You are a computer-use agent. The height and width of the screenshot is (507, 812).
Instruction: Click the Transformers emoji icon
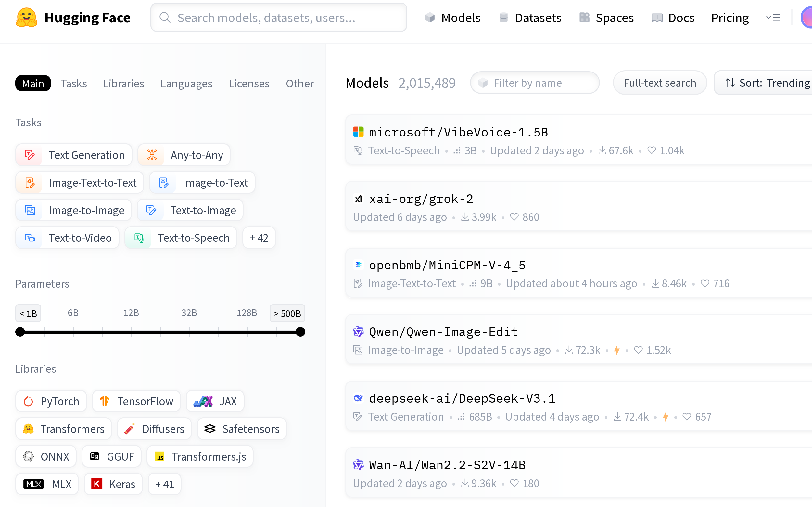29,429
